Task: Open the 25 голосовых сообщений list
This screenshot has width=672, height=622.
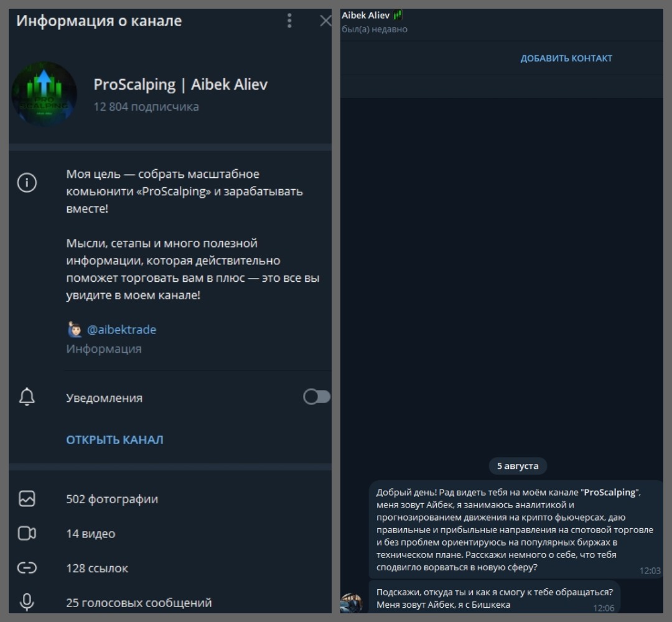Action: coord(139,603)
